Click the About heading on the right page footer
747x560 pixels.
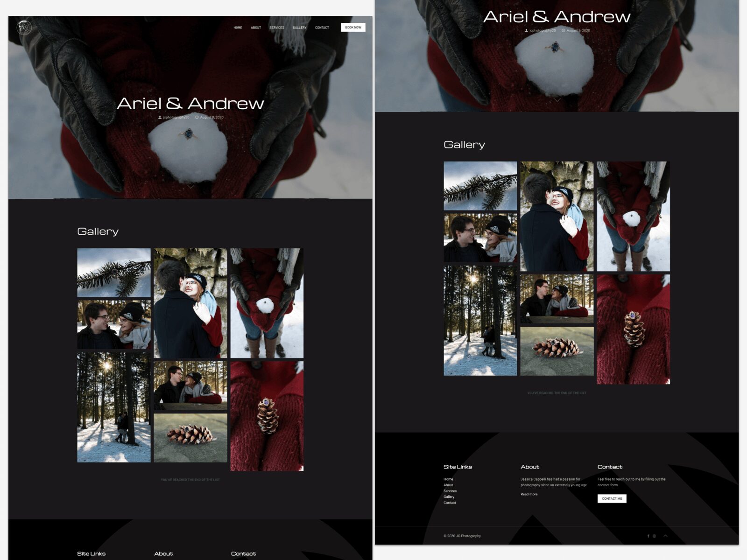[x=530, y=467]
